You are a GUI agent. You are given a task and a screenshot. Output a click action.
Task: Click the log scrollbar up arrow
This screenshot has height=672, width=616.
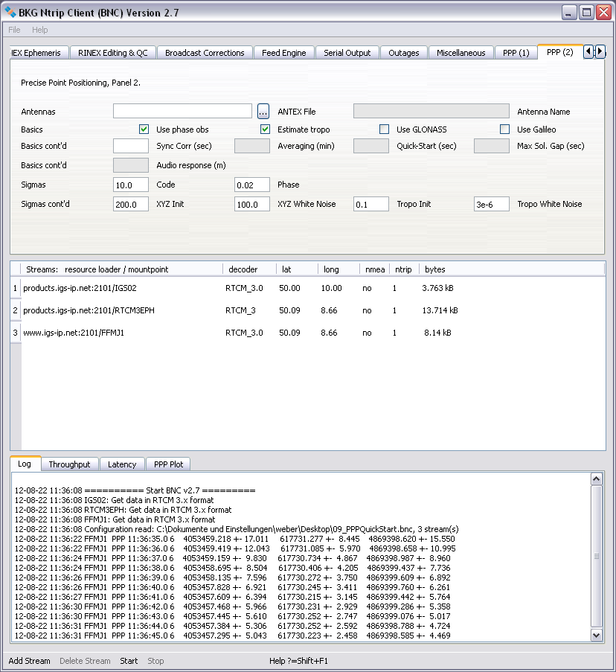tap(596, 479)
